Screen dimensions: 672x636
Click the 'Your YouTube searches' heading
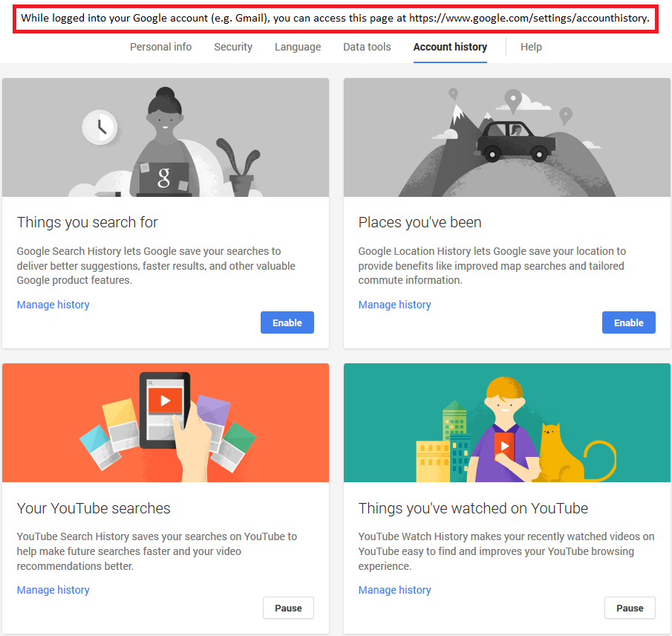[x=94, y=508]
